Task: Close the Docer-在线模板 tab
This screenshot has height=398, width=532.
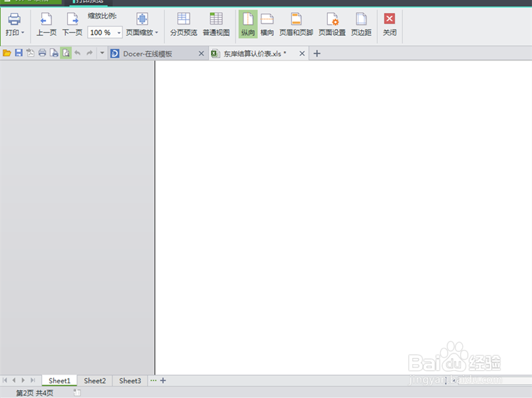Action: tap(201, 54)
